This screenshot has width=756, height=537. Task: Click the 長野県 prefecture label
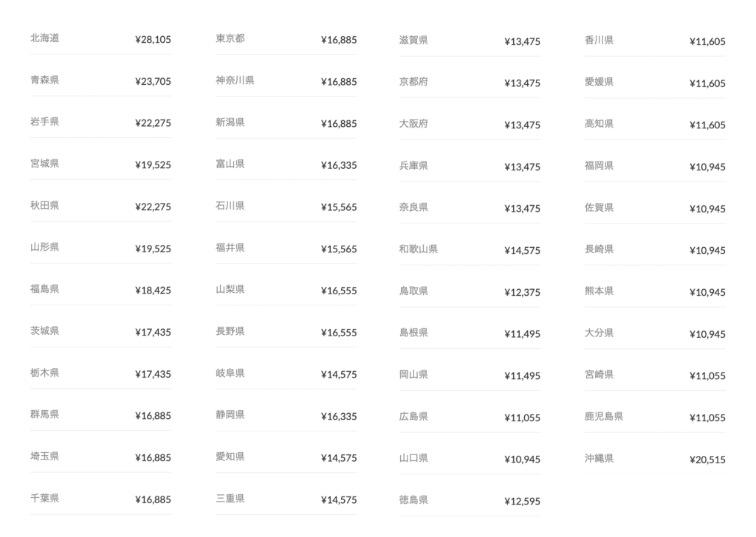point(230,331)
